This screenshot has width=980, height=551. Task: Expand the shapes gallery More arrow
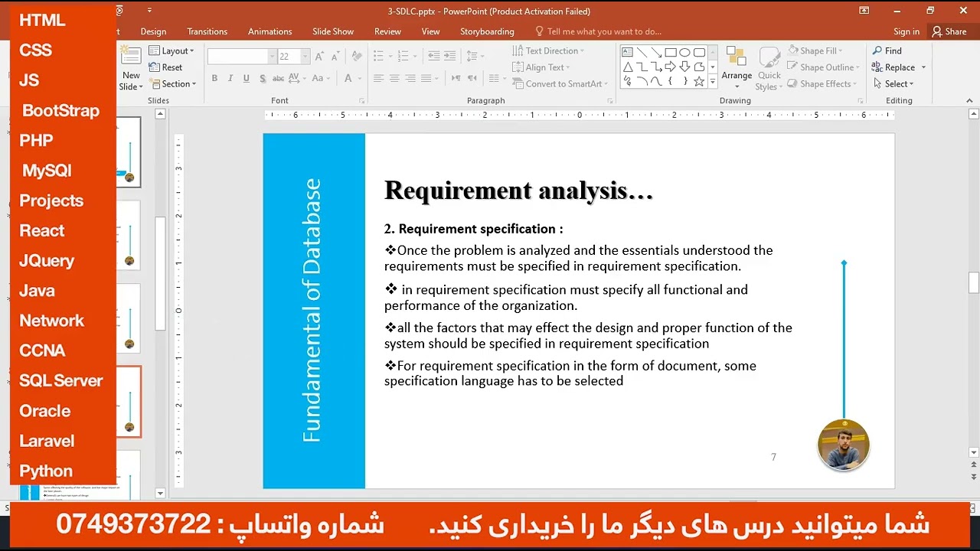coord(713,81)
